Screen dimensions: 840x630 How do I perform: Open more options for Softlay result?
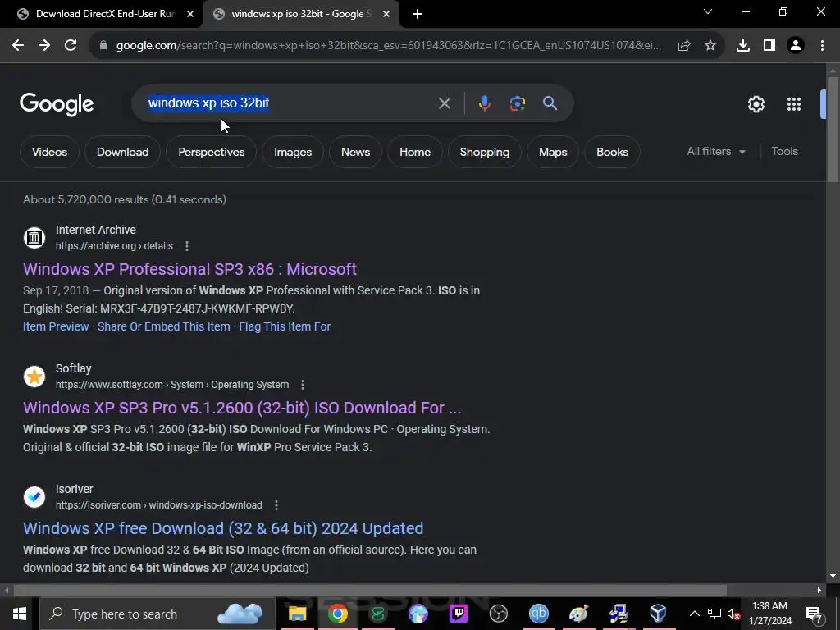click(x=303, y=385)
